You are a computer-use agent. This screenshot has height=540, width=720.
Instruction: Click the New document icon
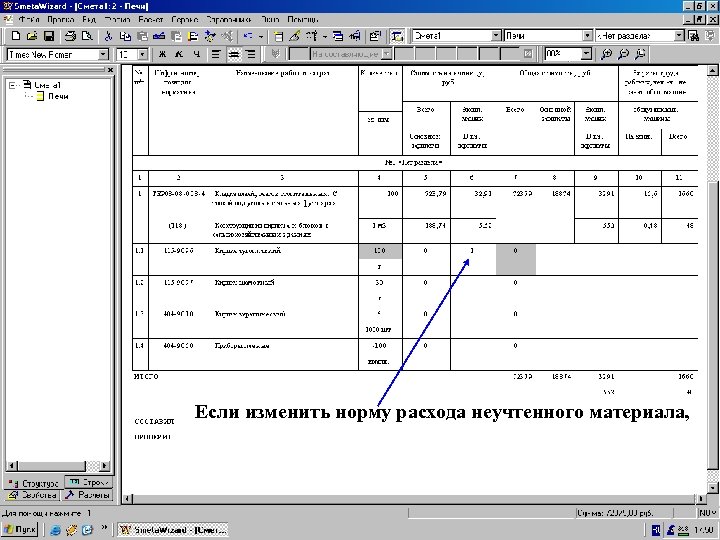16,36
